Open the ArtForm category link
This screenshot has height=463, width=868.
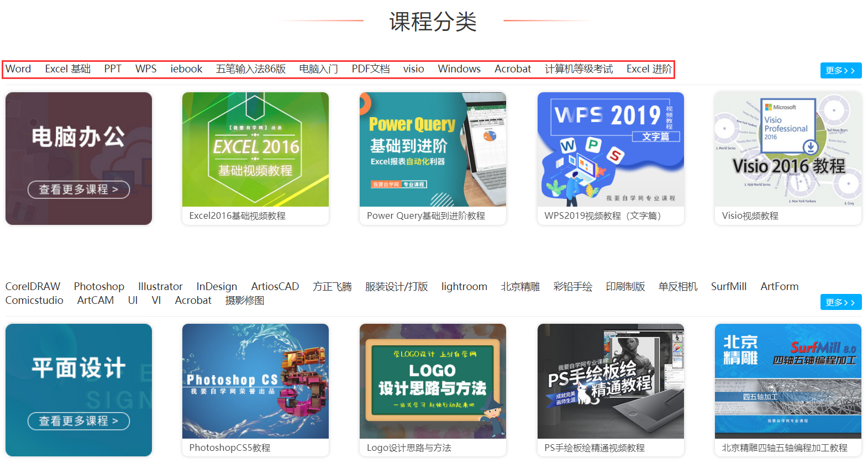(x=780, y=286)
